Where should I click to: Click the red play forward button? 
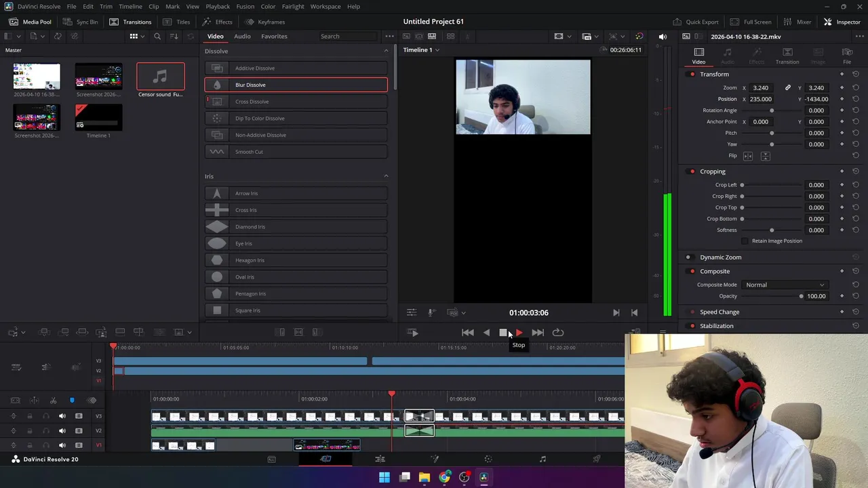coord(519,333)
